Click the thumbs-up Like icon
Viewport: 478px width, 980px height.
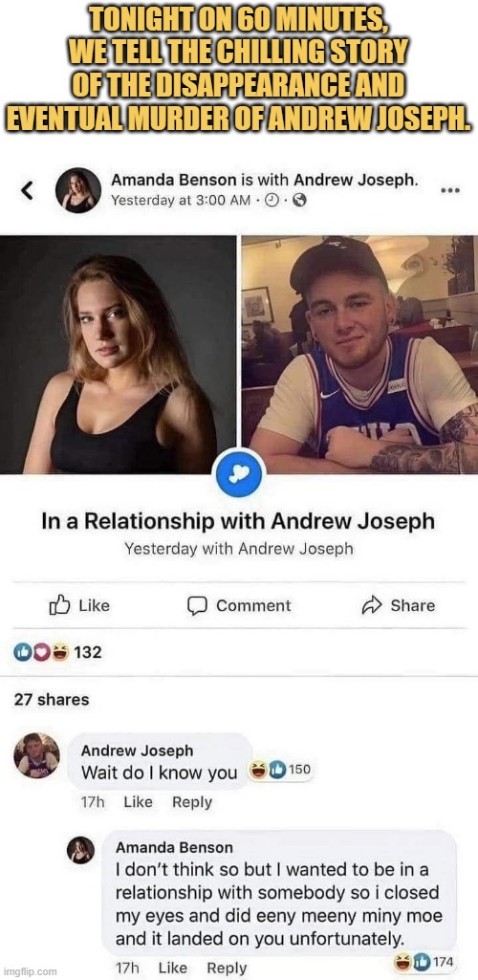point(58,605)
